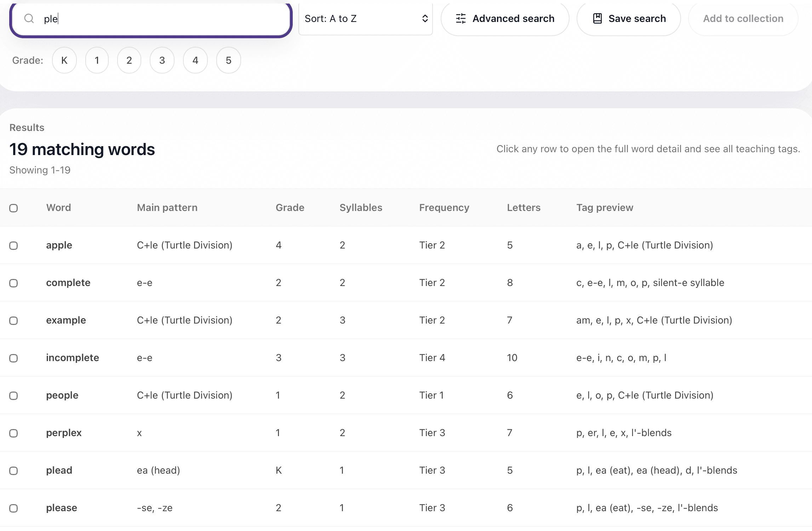Image resolution: width=812 pixels, height=531 pixels.
Task: Click in the search field containing 'ple'
Action: point(151,19)
